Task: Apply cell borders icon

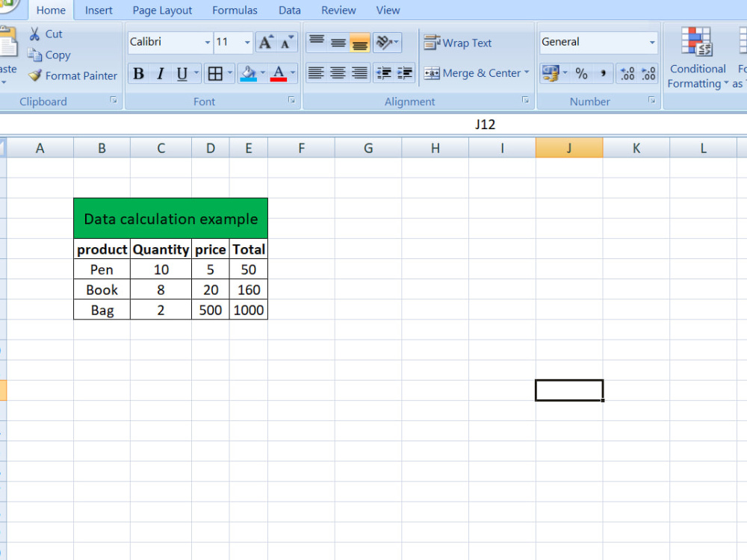Action: click(215, 73)
